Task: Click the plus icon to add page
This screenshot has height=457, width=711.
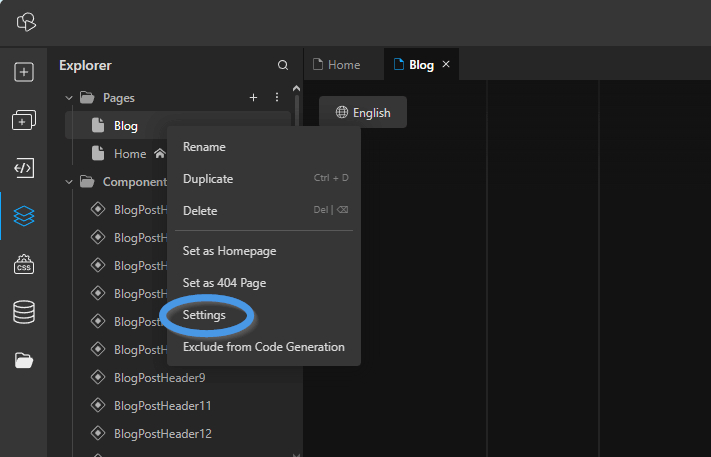Action: coord(253,97)
